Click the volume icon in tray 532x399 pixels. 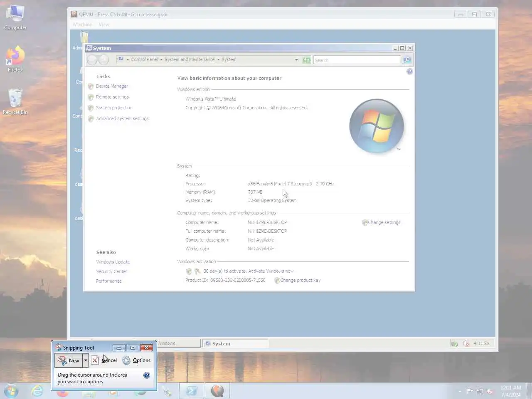click(x=490, y=391)
